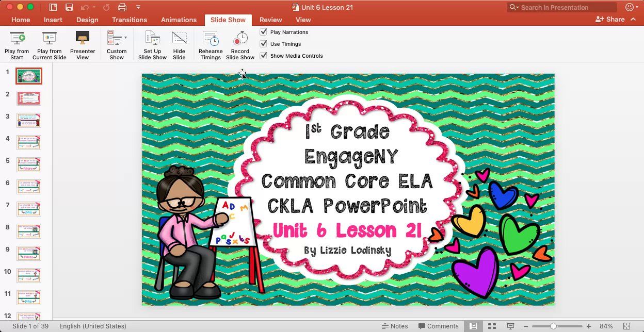
Task: Select slide 11 thumbnail
Action: pyautogui.click(x=29, y=298)
